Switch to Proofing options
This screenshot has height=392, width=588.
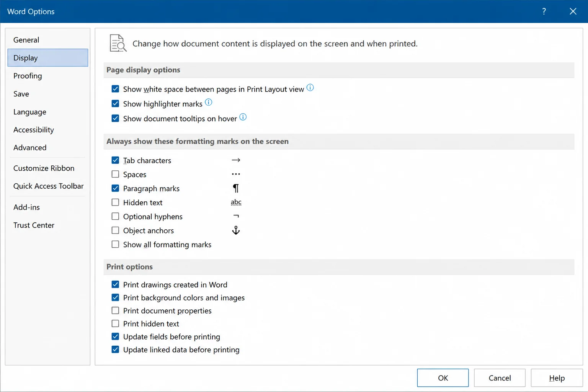point(48,76)
